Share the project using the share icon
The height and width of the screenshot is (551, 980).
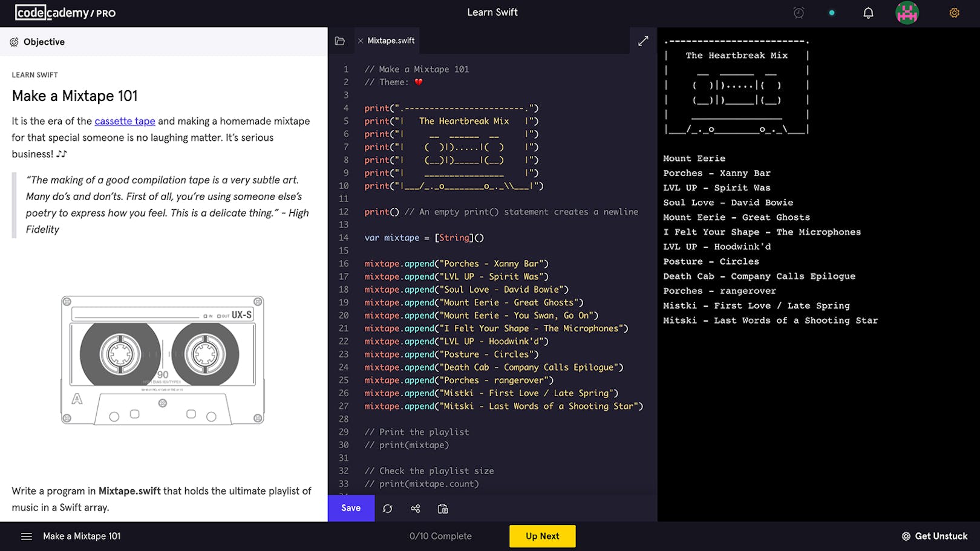[415, 508]
